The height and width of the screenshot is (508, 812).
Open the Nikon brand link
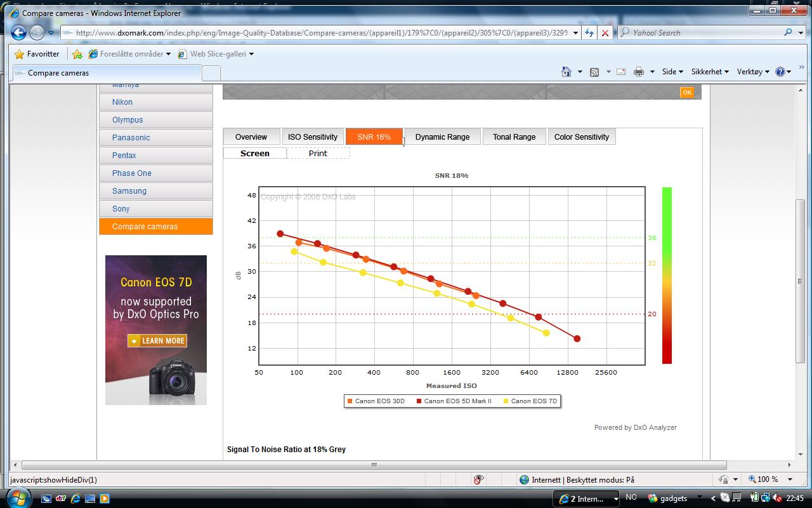coord(156,102)
